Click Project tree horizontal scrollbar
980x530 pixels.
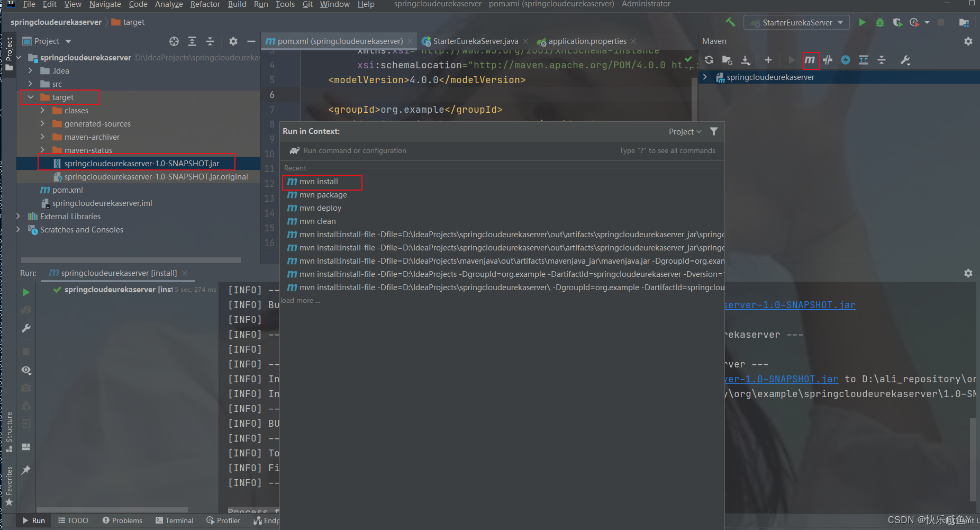tap(131, 260)
